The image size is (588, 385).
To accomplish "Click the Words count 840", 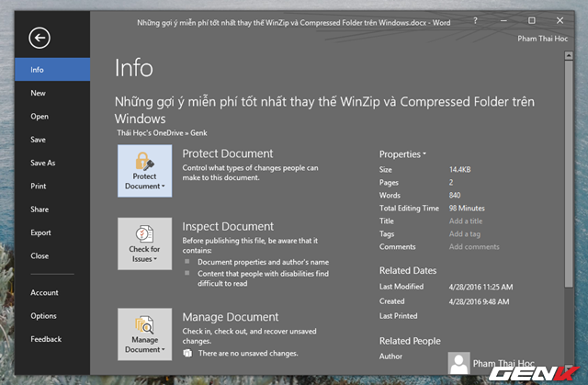I will click(455, 195).
